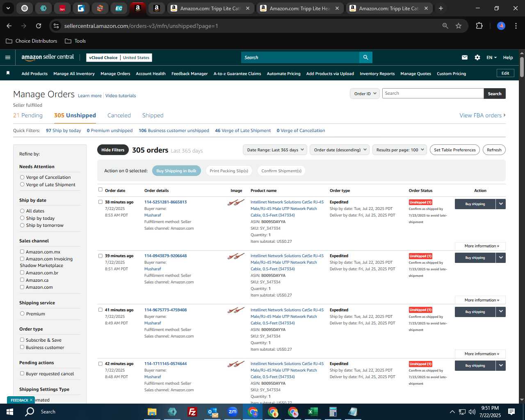This screenshot has width=525, height=420.
Task: Open Zoom from taskbar
Action: (x=233, y=412)
